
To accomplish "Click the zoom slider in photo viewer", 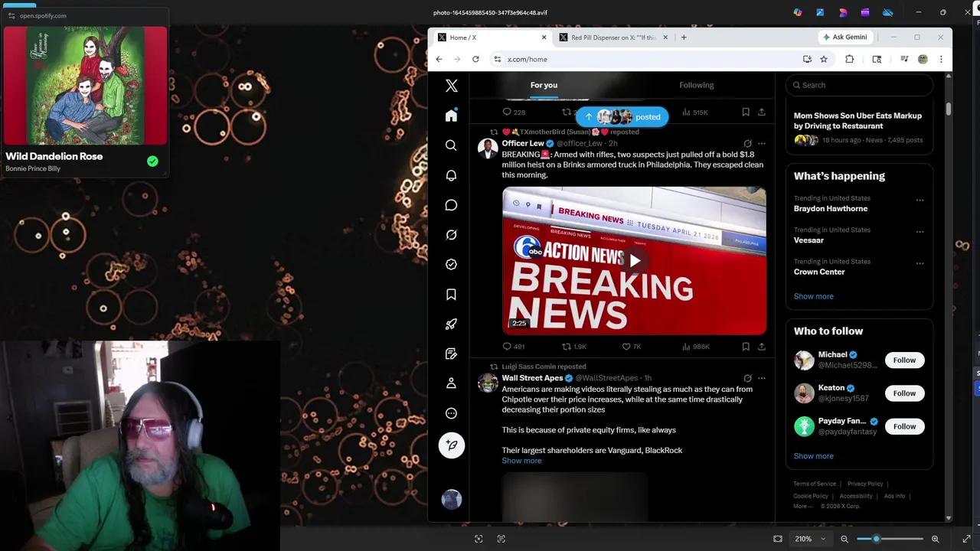I will 889,539.
